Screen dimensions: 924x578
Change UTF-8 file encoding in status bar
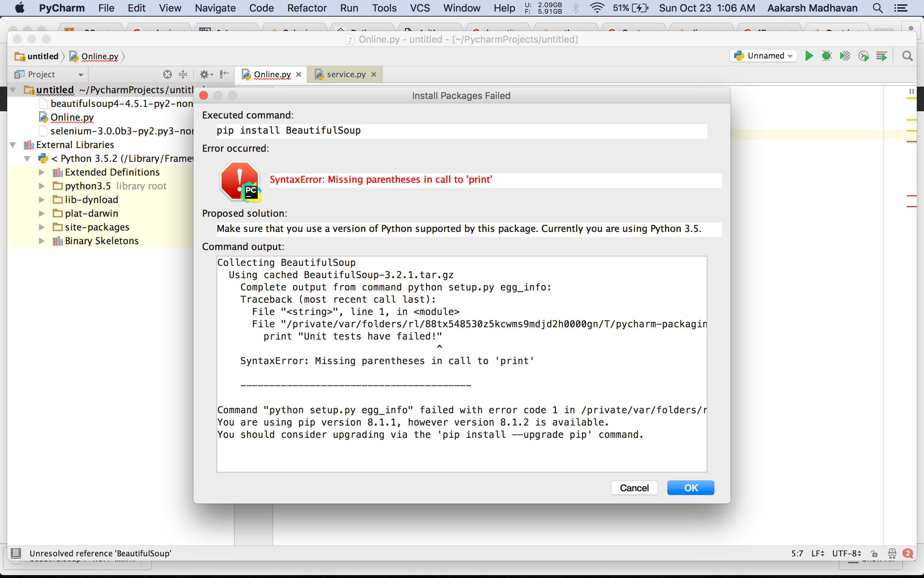click(x=846, y=553)
